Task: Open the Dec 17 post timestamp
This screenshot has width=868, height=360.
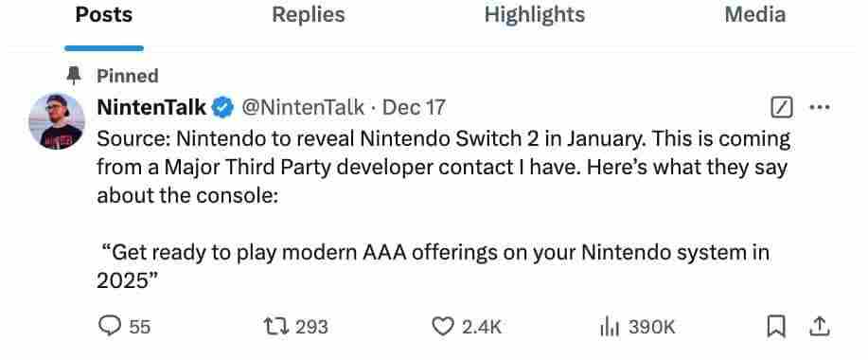Action: click(414, 107)
